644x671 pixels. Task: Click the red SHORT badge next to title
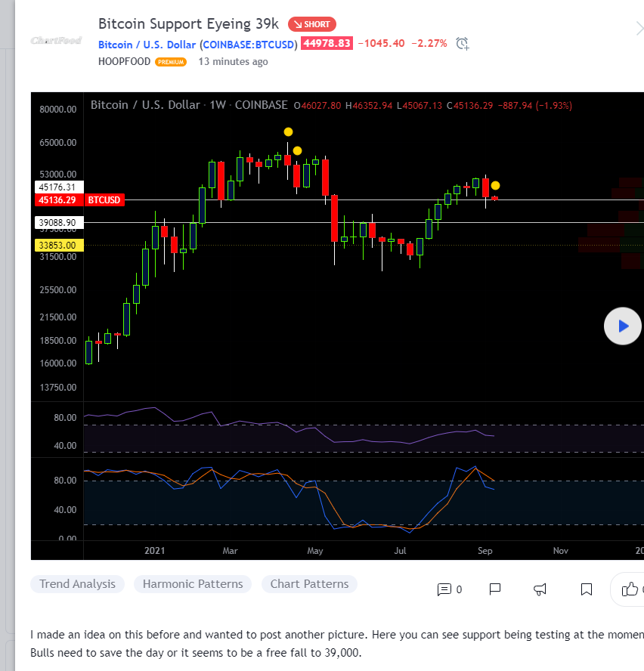tap(312, 24)
